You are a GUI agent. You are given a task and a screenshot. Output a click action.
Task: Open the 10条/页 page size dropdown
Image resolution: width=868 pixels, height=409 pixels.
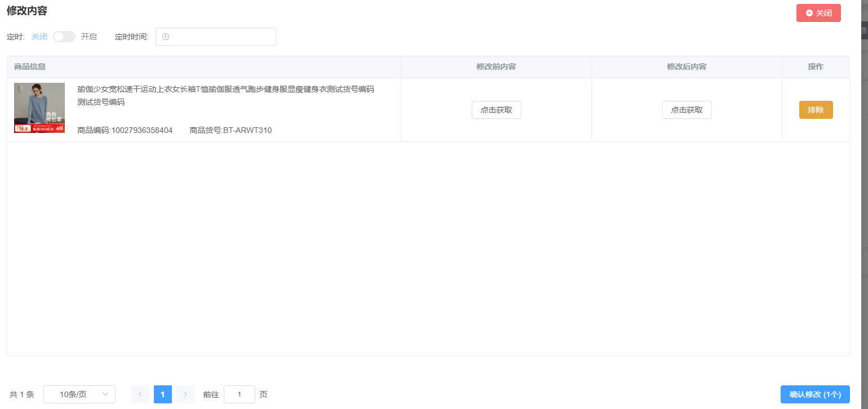tap(79, 394)
